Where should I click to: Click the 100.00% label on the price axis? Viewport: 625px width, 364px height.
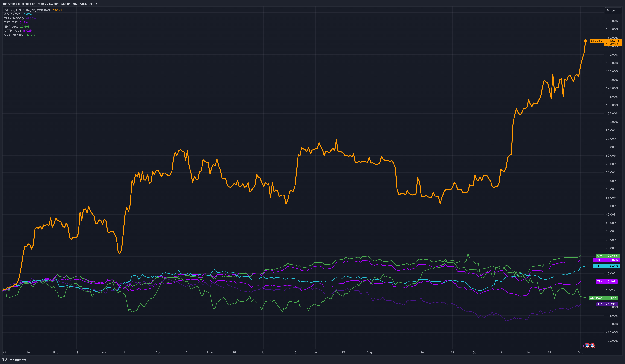612,122
